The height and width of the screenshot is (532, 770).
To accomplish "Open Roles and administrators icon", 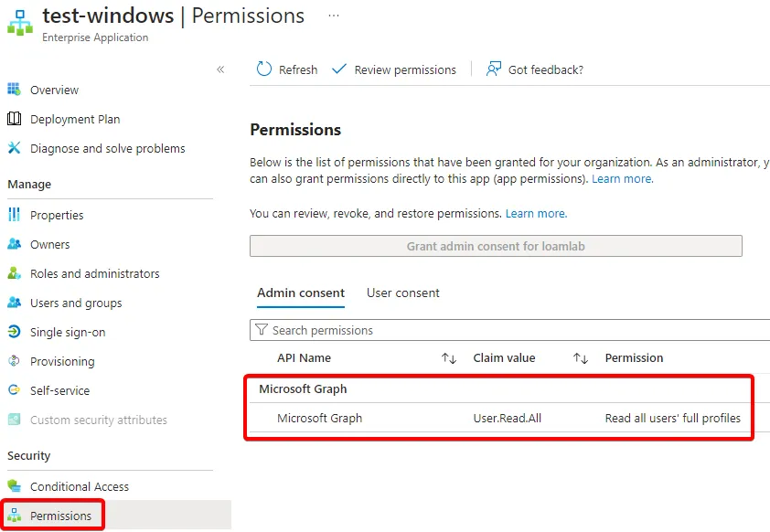I will click(x=14, y=273).
